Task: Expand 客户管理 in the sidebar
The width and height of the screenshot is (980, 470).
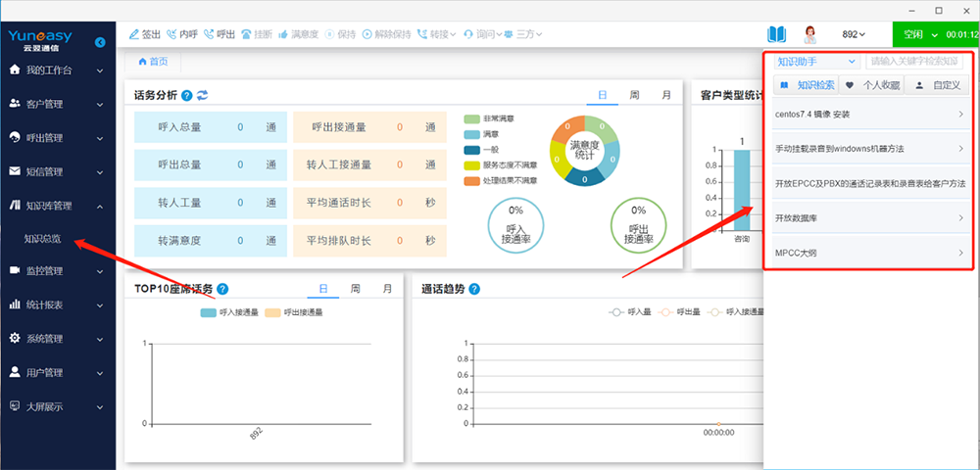Action: coord(58,104)
